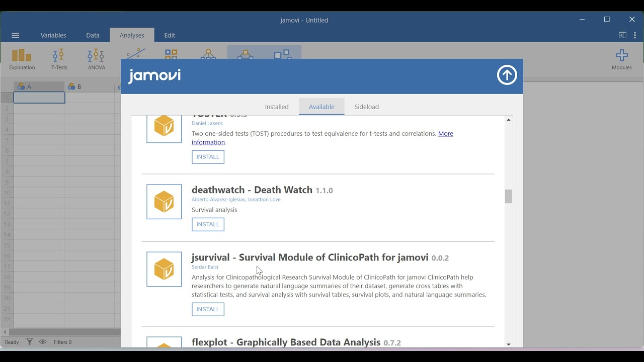Toggle filter visibility with the eye icon
644x362 pixels.
pyautogui.click(x=43, y=342)
